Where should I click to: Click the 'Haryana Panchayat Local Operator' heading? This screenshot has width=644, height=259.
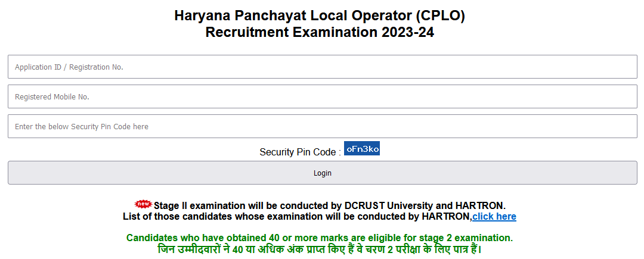pyautogui.click(x=286, y=16)
